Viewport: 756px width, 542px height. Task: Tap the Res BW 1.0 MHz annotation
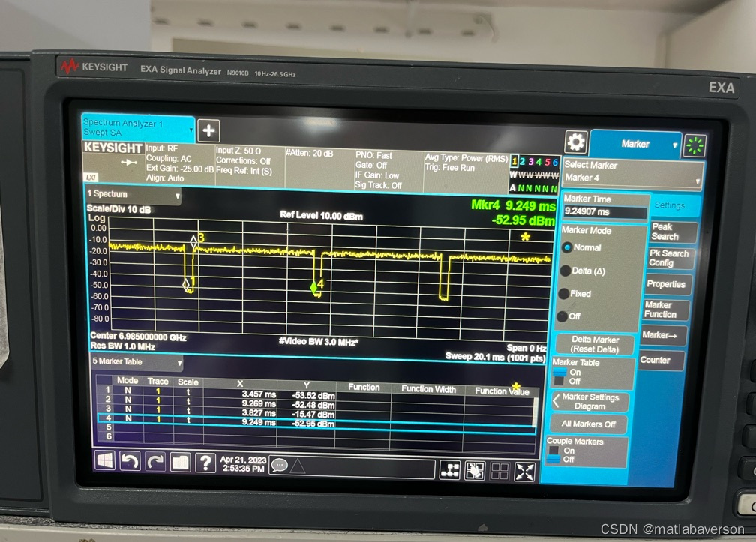123,346
